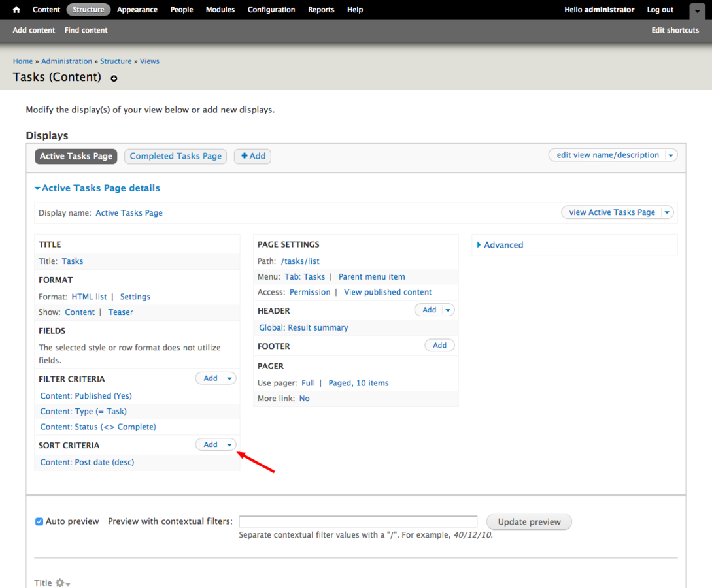Open the Help menu

tap(355, 10)
